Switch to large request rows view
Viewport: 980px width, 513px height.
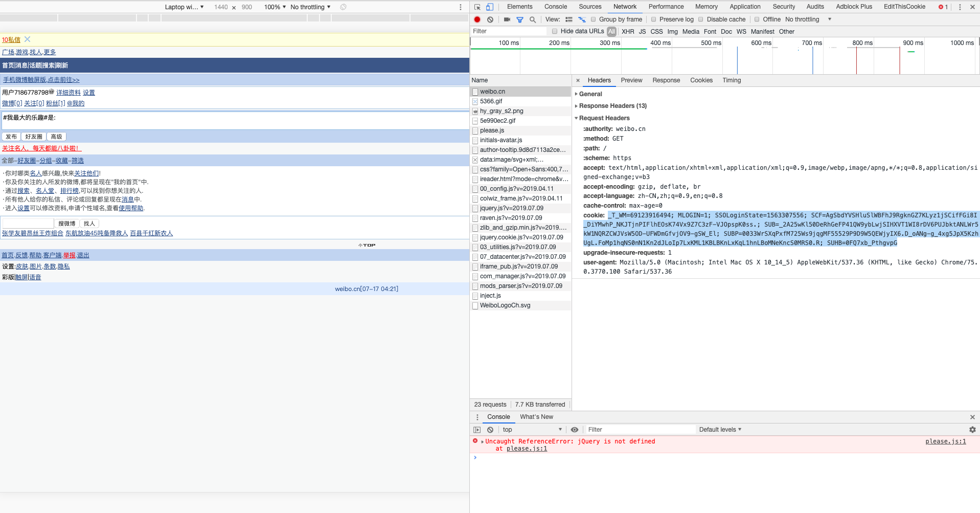[x=569, y=19]
